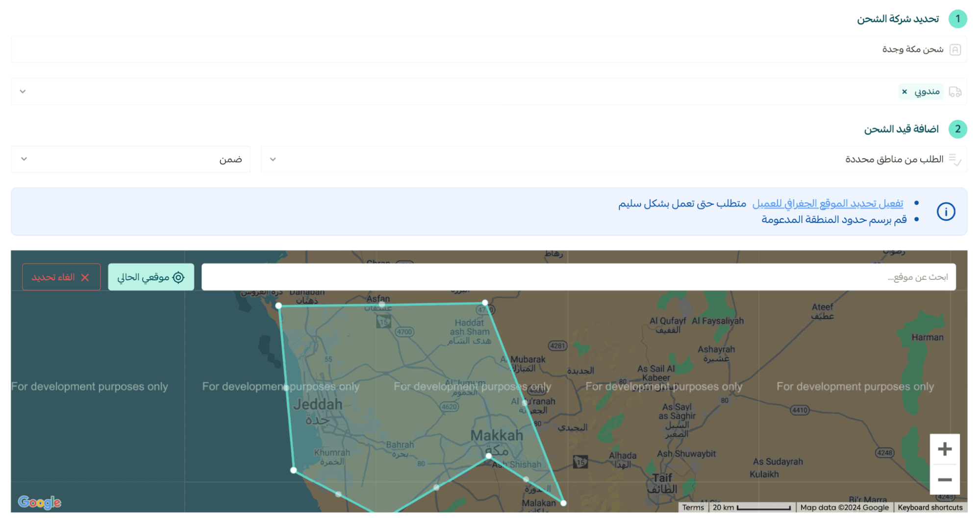
Task: Click the shipping company name field icon
Action: [955, 50]
